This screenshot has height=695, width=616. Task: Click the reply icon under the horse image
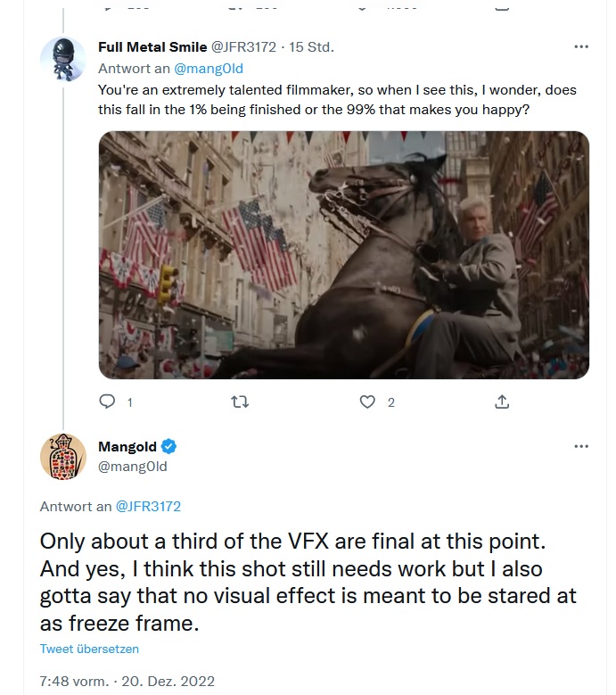tap(107, 402)
